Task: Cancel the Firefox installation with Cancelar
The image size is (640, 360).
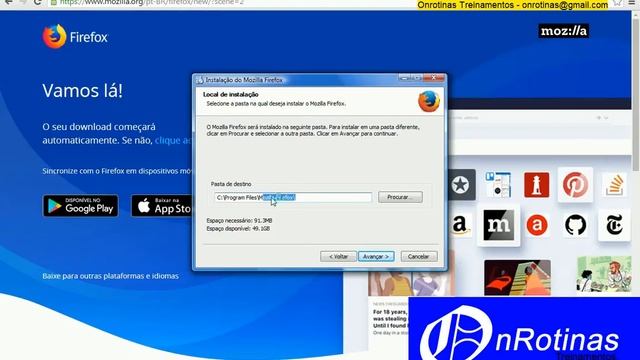Action: [x=419, y=256]
